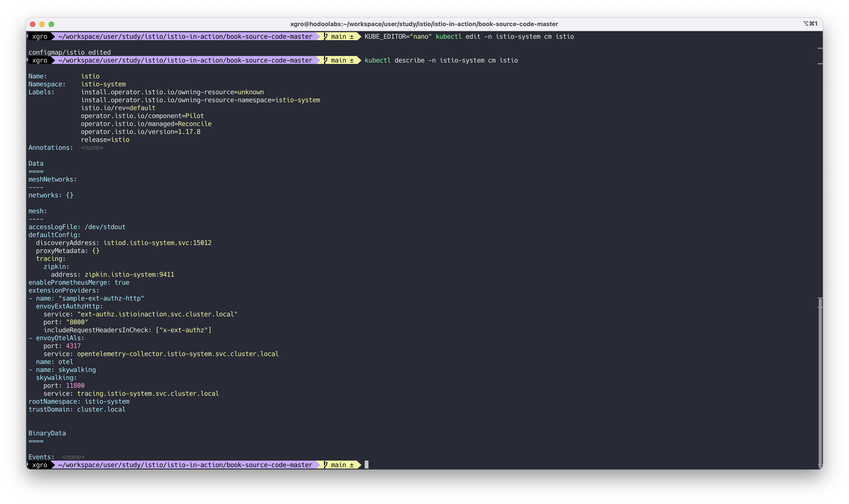
Task: Click label 'owning-resource=unknown' line
Action: coord(172,92)
